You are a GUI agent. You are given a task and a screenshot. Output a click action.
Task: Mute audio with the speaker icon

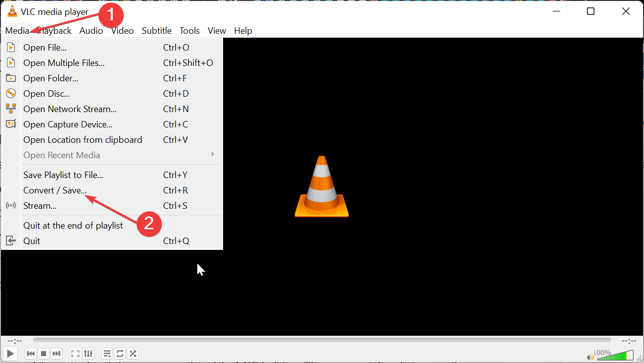pos(590,357)
